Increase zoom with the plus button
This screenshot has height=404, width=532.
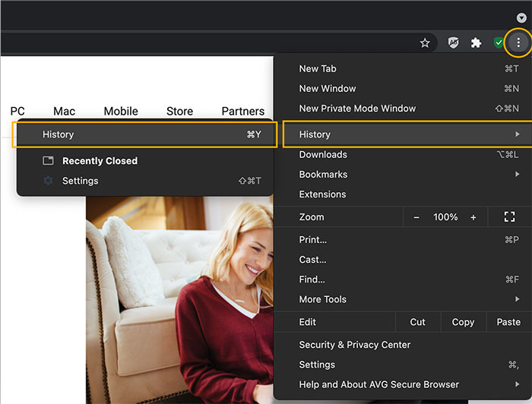(473, 217)
